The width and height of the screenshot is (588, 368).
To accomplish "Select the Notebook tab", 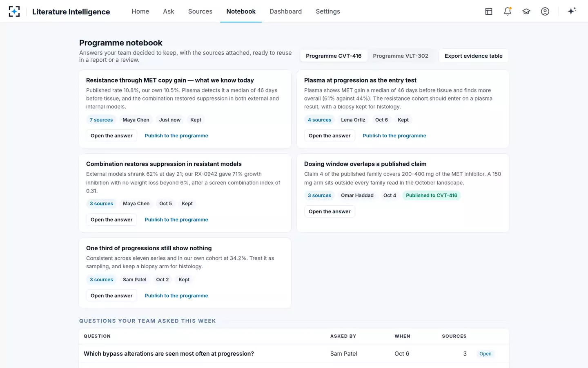I will 241,11.
